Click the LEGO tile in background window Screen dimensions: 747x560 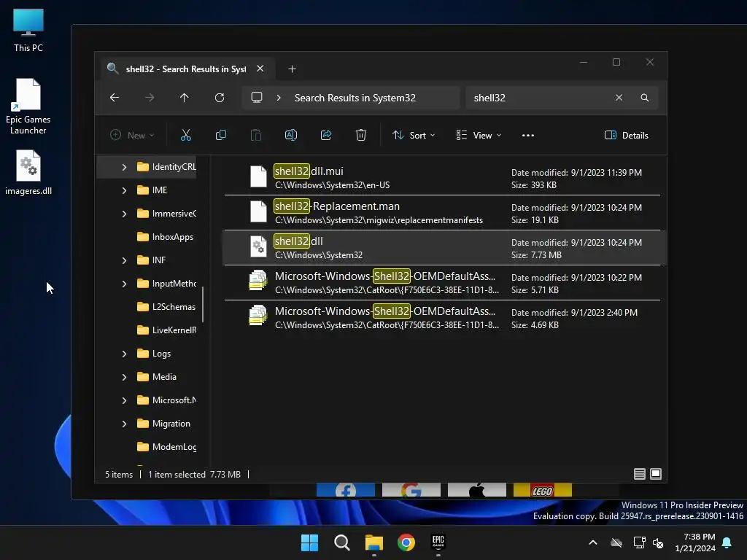click(x=543, y=490)
